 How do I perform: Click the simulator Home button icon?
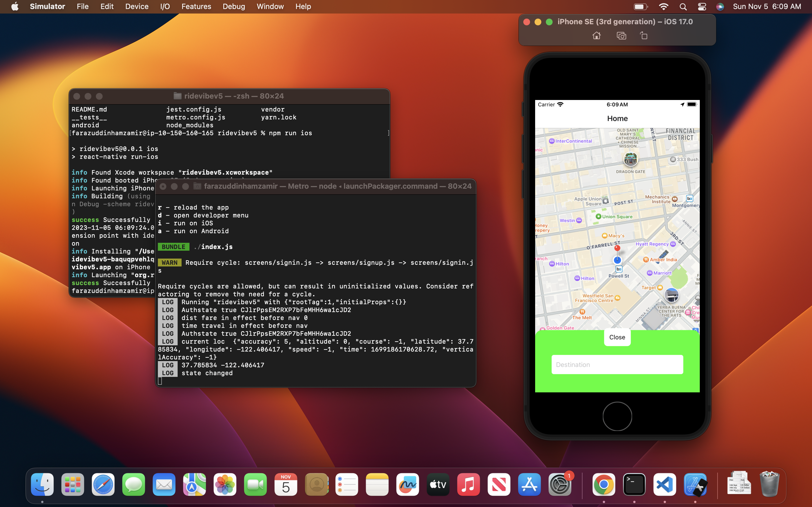point(597,35)
